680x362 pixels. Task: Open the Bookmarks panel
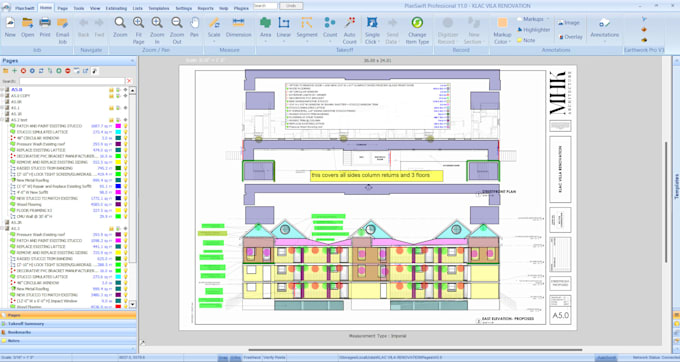[x=68, y=333]
